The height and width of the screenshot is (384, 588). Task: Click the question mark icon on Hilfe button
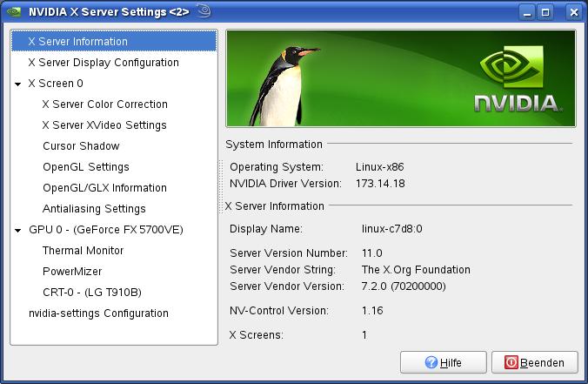[x=431, y=362]
